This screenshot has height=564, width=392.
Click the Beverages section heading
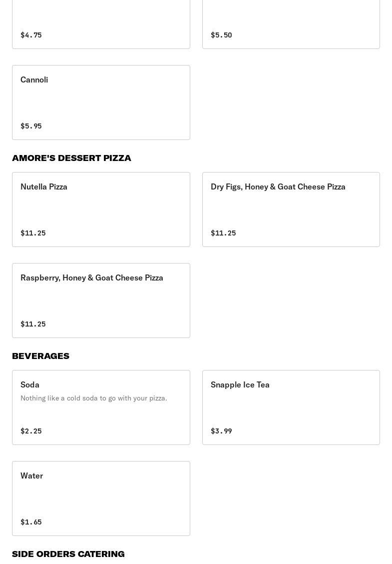[x=40, y=356]
